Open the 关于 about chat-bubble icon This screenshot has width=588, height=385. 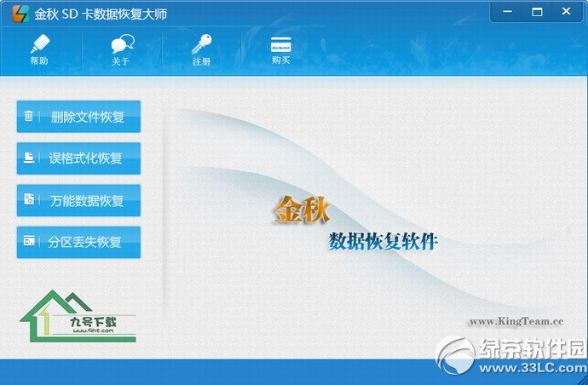pyautogui.click(x=122, y=49)
